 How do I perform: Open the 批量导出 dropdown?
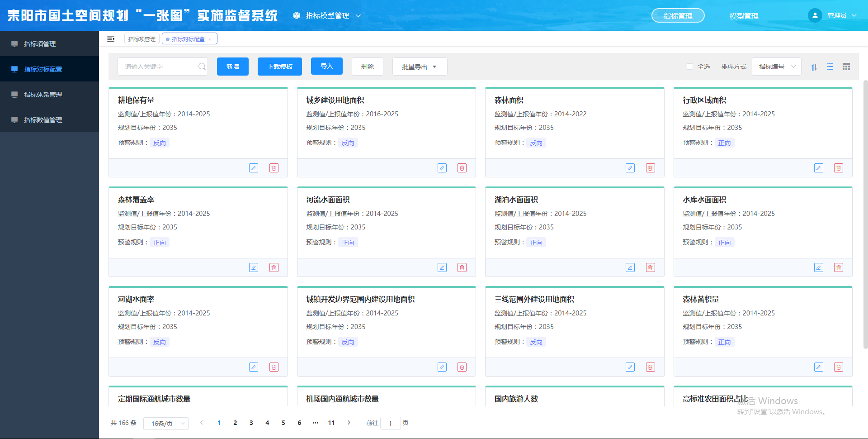point(420,67)
